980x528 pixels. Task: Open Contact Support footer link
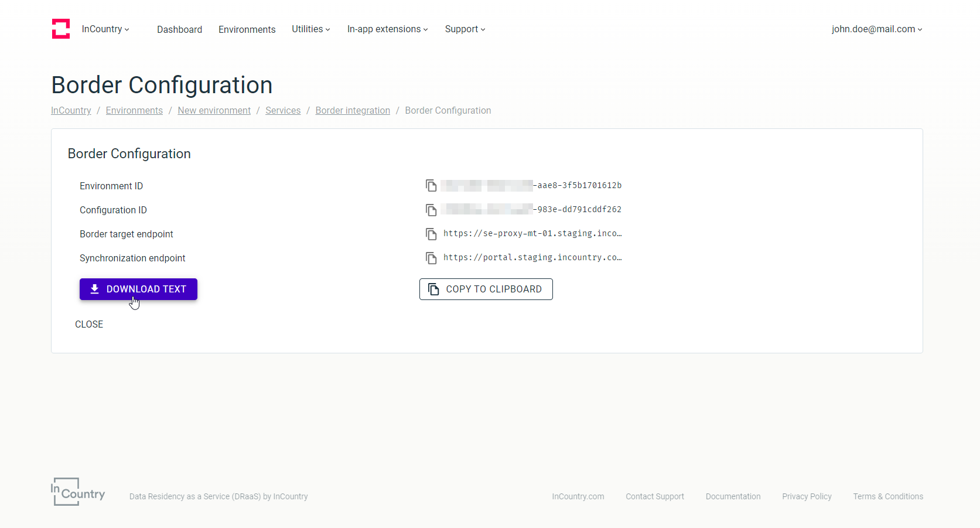(655, 496)
